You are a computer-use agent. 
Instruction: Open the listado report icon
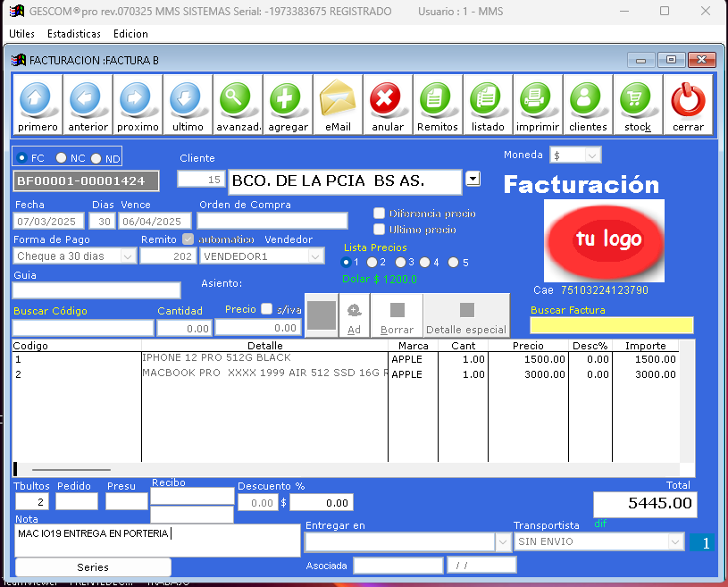tap(488, 105)
